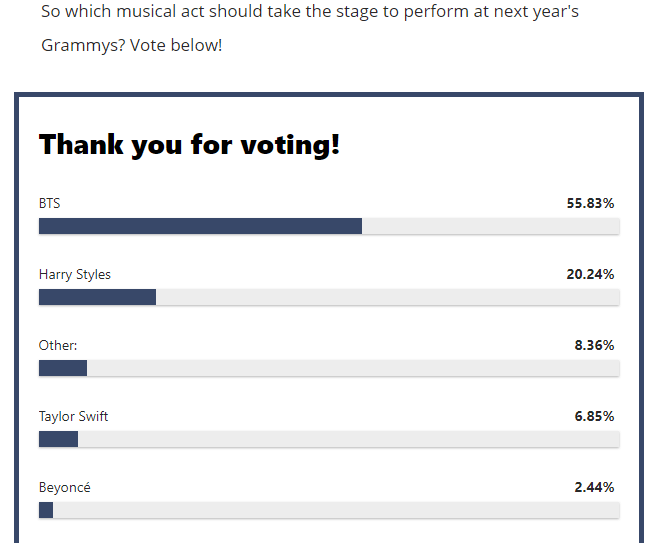Click the 2.44% result percentage

594,487
